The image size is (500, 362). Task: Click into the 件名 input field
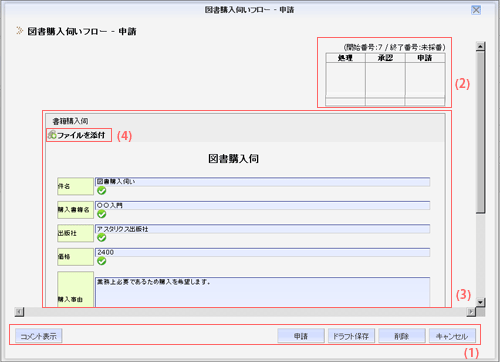point(262,182)
